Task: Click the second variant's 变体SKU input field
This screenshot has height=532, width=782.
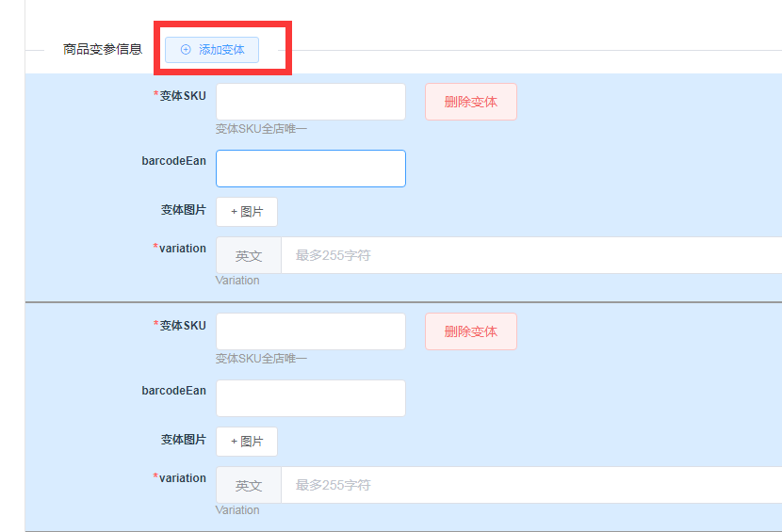Action: [311, 331]
